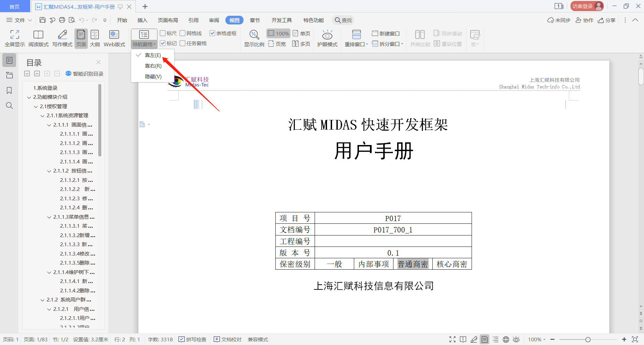Choose 靠左(E) menu option

pos(153,55)
